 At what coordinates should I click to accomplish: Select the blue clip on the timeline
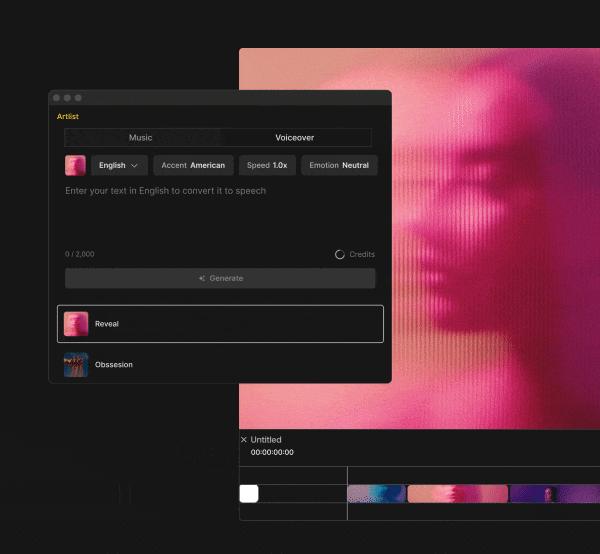[x=376, y=493]
